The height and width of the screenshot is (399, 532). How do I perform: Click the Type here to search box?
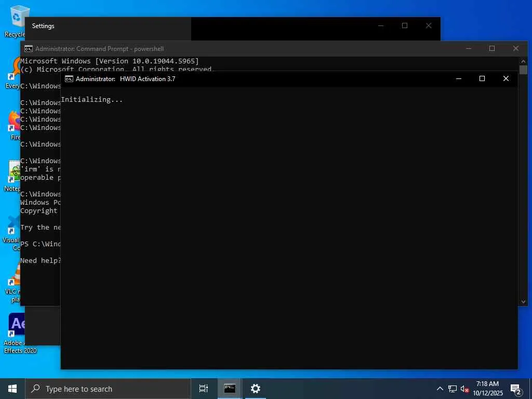coord(108,389)
